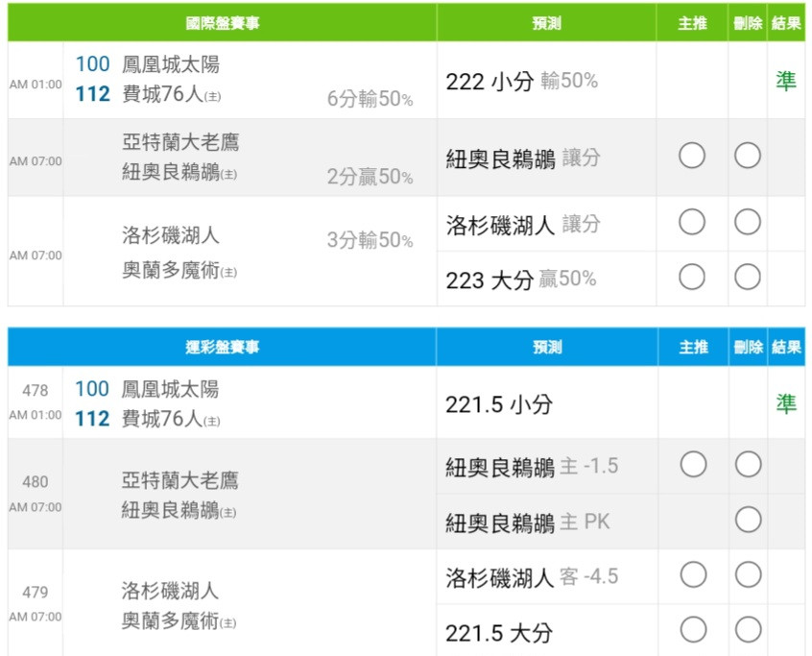Open 亞特蘭大老鷹 team in 運彩盤 section
The height and width of the screenshot is (656, 812).
point(179,480)
